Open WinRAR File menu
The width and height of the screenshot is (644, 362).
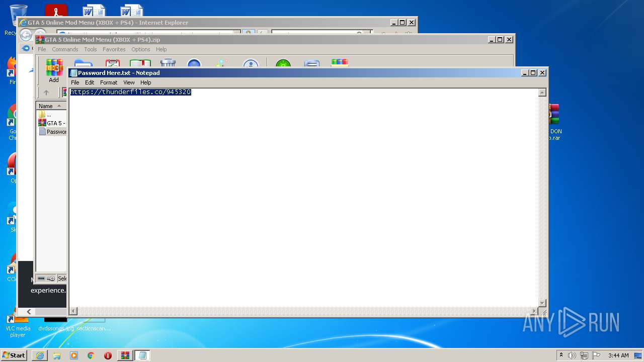(x=42, y=49)
